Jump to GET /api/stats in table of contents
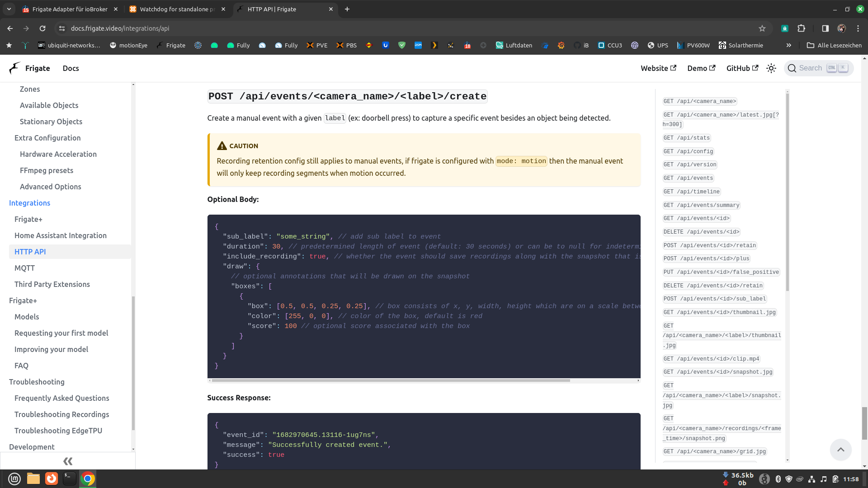Viewport: 868px width, 488px height. pyautogui.click(x=686, y=138)
